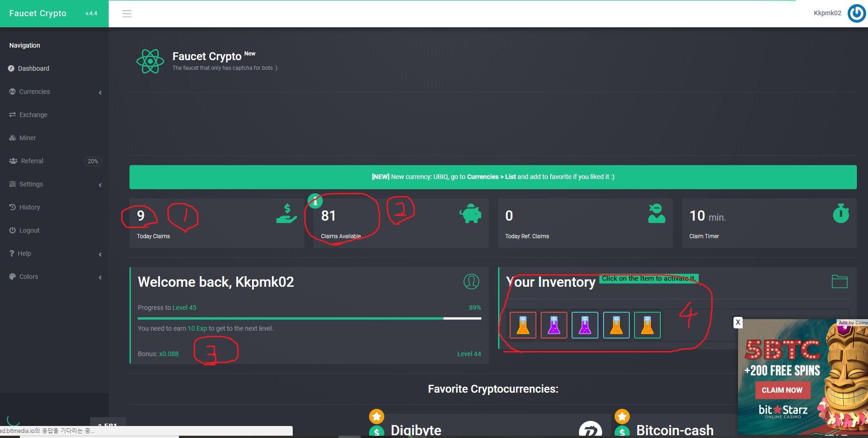Click the user icon on Today Ref. Claims card
The height and width of the screenshot is (438, 868).
[x=656, y=214]
